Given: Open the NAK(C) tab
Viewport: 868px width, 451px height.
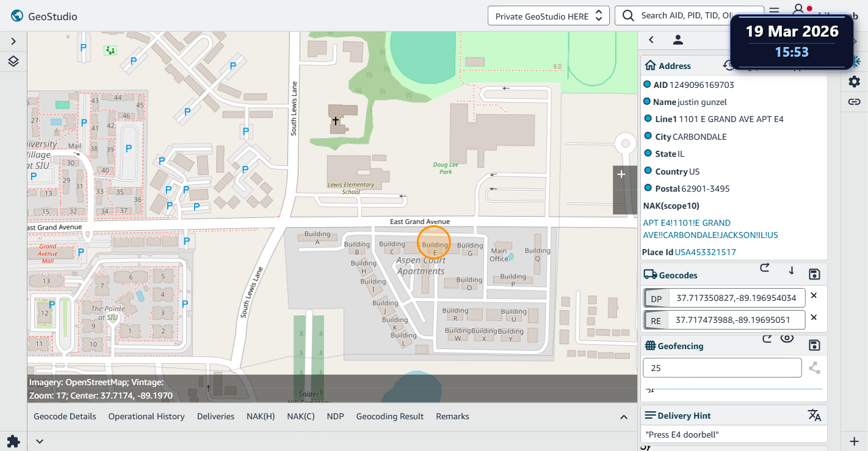Looking at the screenshot, I should [x=301, y=416].
